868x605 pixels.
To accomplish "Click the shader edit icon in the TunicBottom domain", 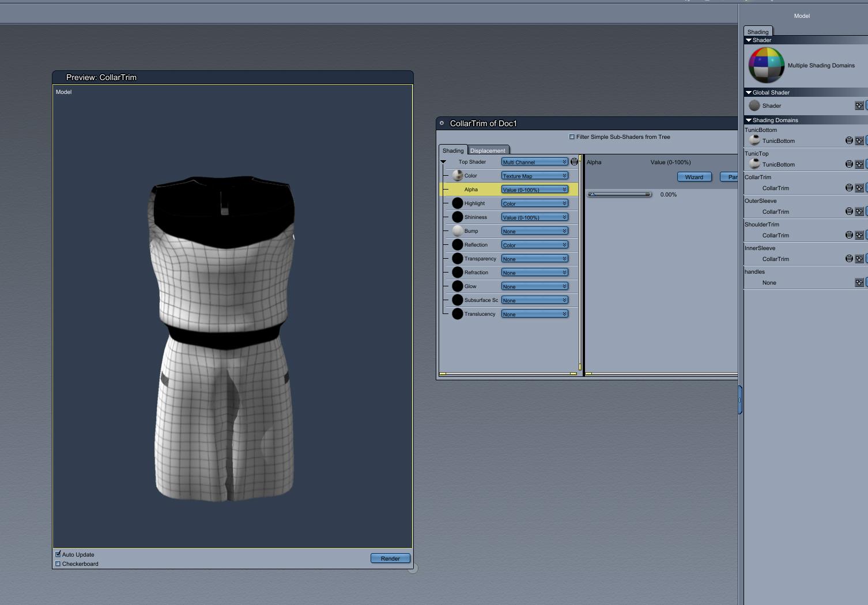I will 859,141.
